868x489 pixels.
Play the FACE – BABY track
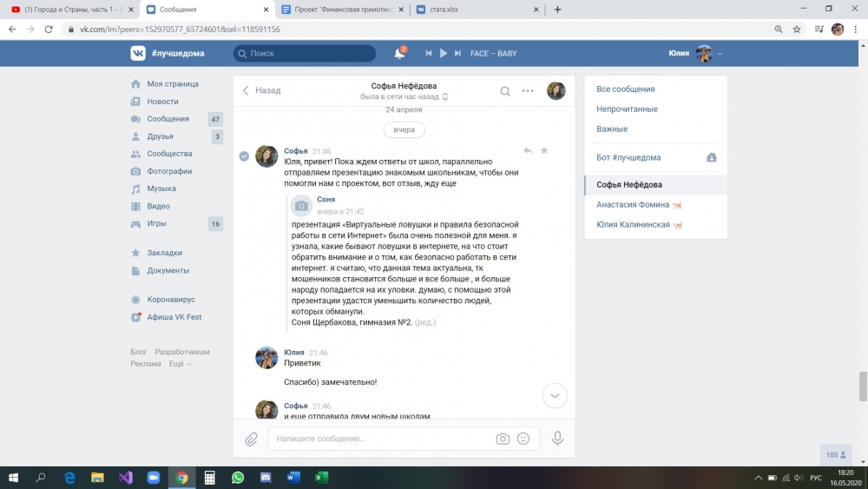pos(443,53)
